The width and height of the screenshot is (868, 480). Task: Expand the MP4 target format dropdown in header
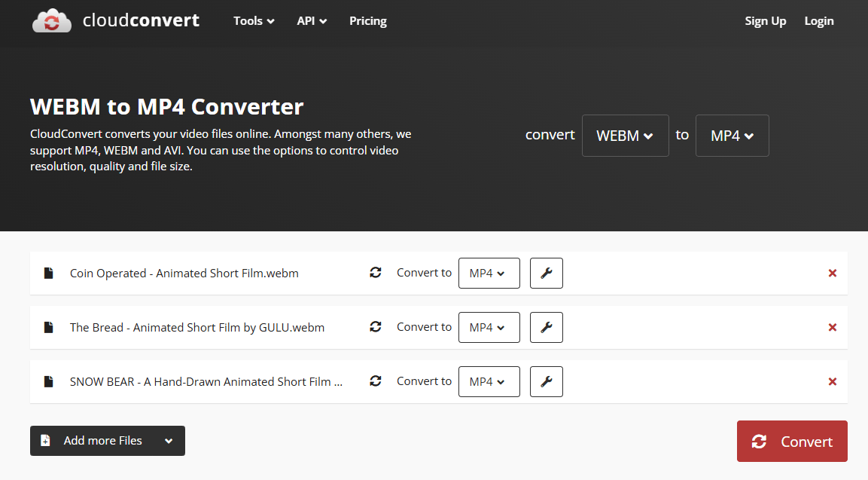732,136
